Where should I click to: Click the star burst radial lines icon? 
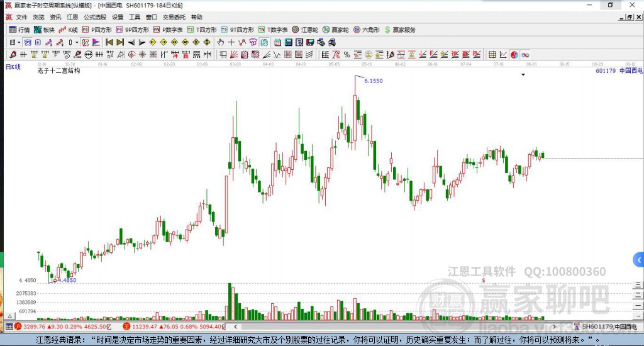click(x=142, y=55)
